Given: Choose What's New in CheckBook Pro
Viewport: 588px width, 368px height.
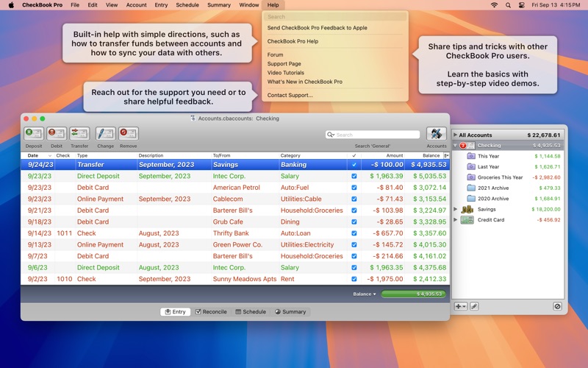Looking at the screenshot, I should tap(305, 82).
